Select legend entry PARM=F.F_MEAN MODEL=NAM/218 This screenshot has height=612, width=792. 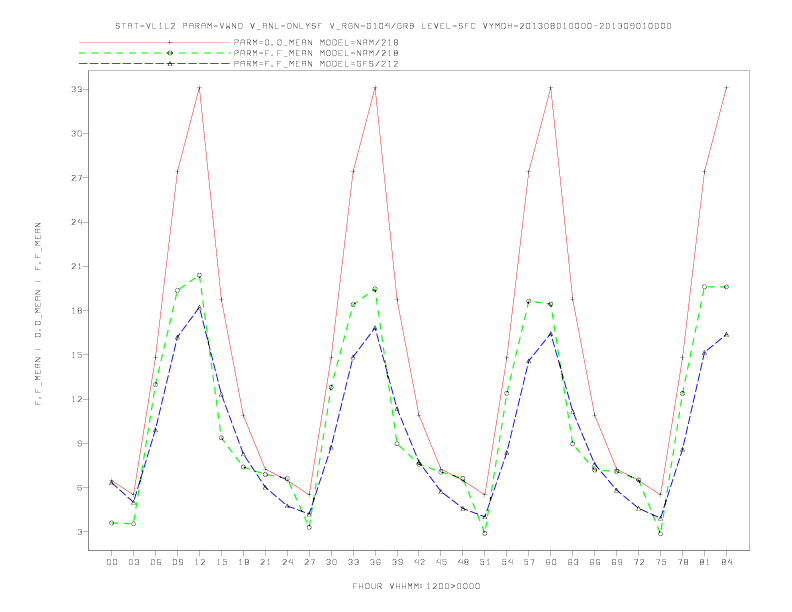pos(316,53)
